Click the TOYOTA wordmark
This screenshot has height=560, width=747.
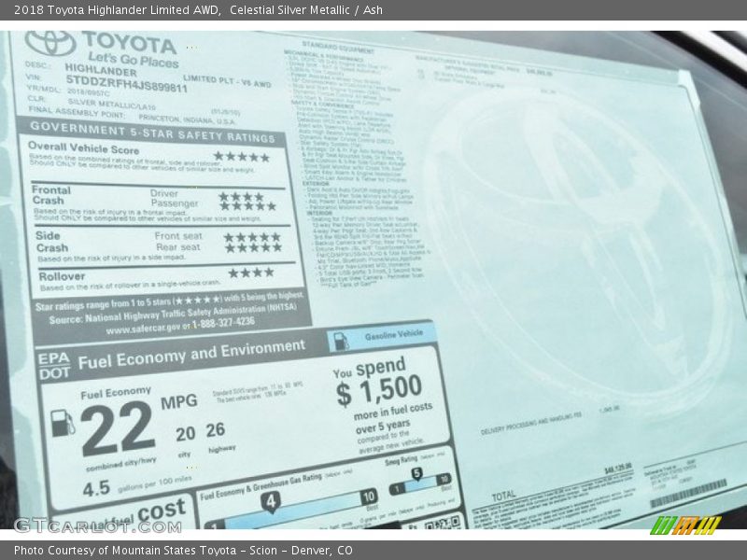point(129,44)
